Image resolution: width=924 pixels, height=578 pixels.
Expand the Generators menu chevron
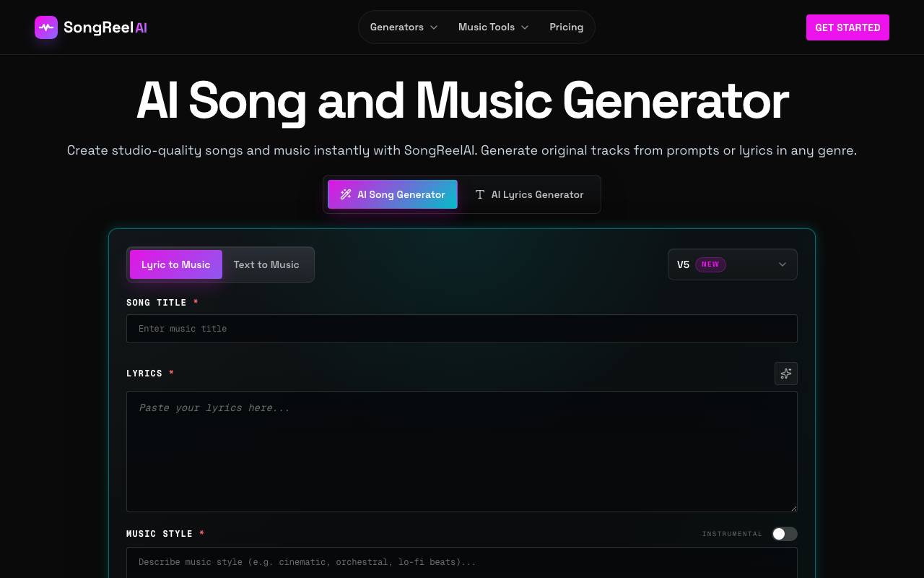(x=434, y=27)
